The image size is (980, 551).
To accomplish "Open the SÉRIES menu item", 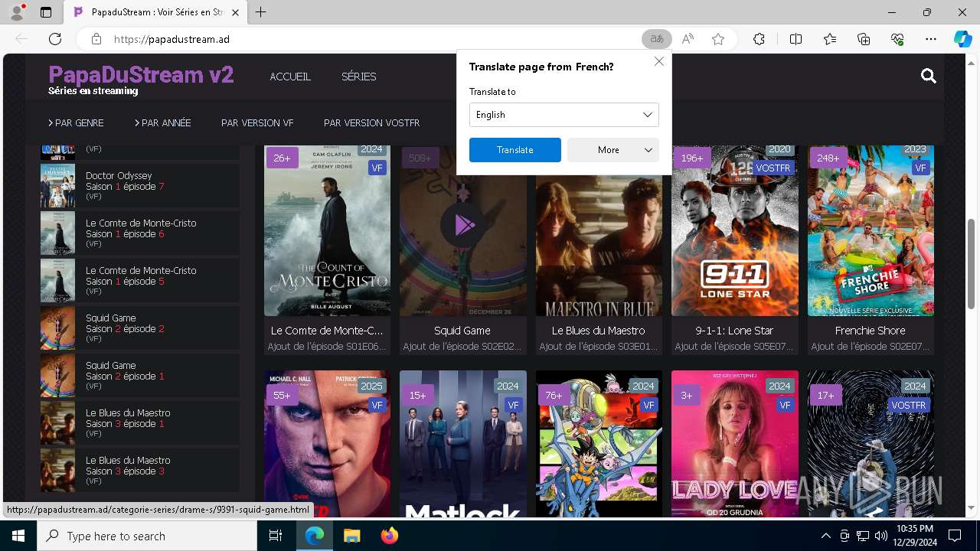I will 358,77.
